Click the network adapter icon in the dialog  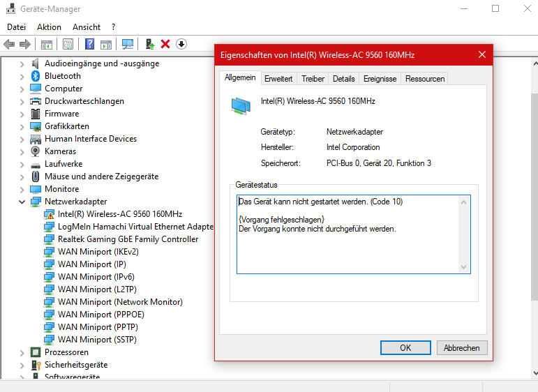(241, 106)
